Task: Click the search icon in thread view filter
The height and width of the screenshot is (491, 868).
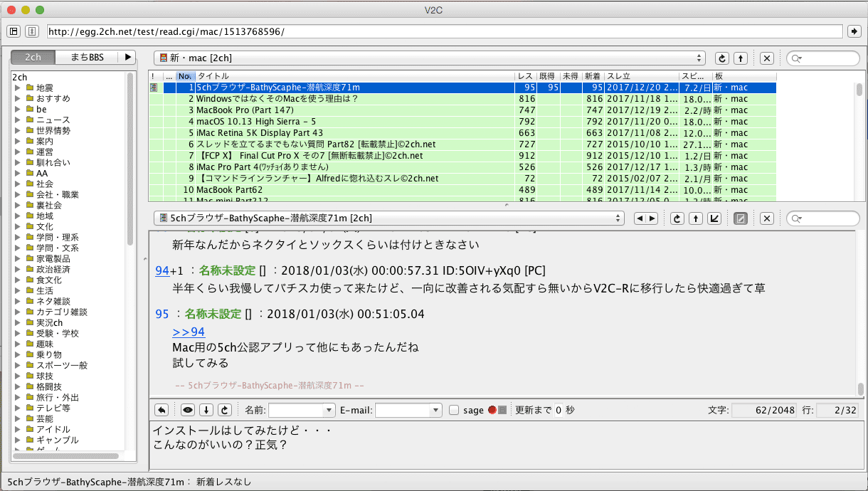Action: click(x=798, y=218)
